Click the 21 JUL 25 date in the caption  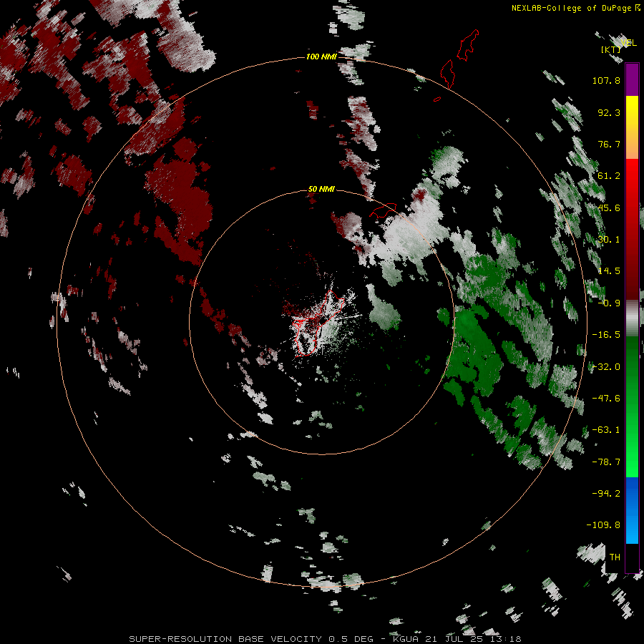[454, 639]
